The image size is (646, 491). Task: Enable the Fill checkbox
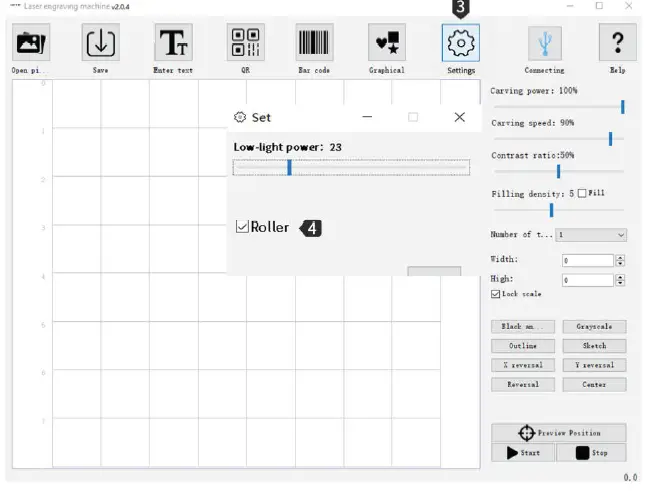point(582,193)
